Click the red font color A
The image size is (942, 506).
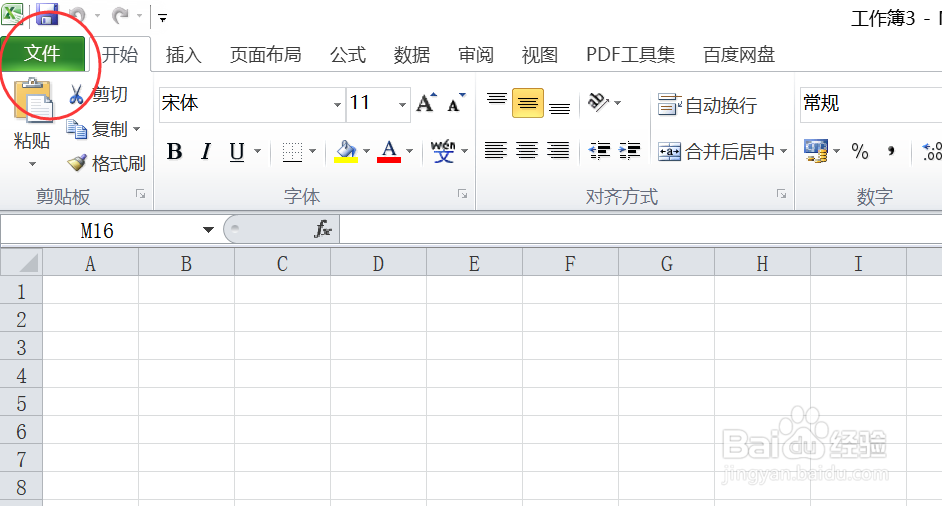tap(389, 151)
